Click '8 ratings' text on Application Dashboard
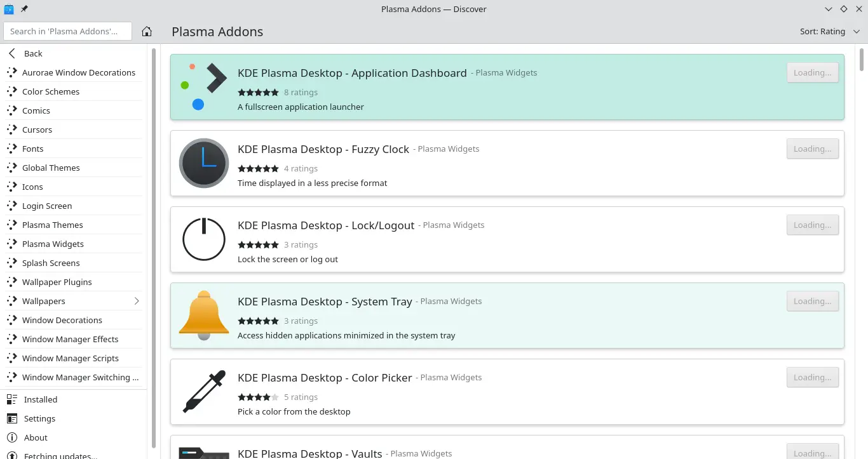 (301, 93)
